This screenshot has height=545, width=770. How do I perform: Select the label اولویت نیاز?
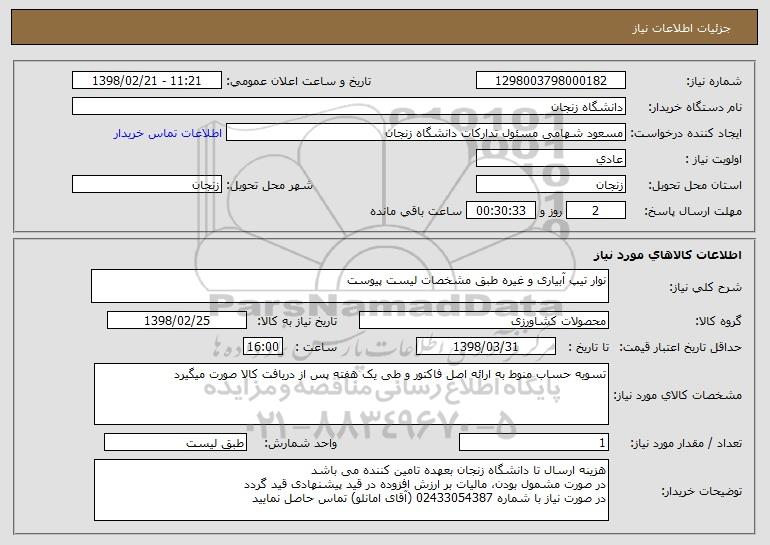tap(714, 159)
